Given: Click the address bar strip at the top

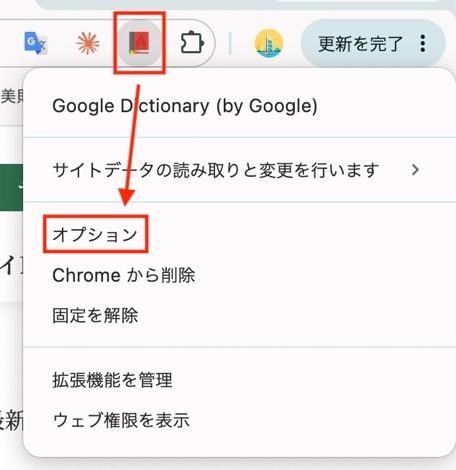Looking at the screenshot, I should (x=240, y=3).
